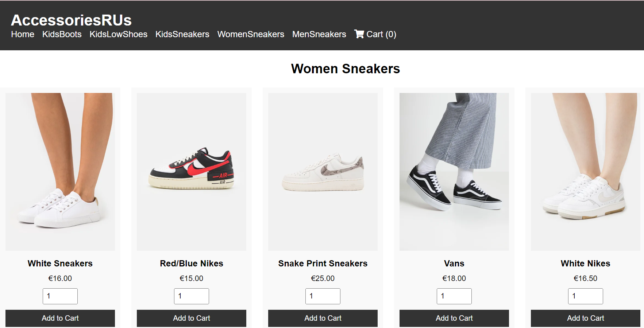Click the White Nikes product image
Screen dimensions: 644x328
585,171
